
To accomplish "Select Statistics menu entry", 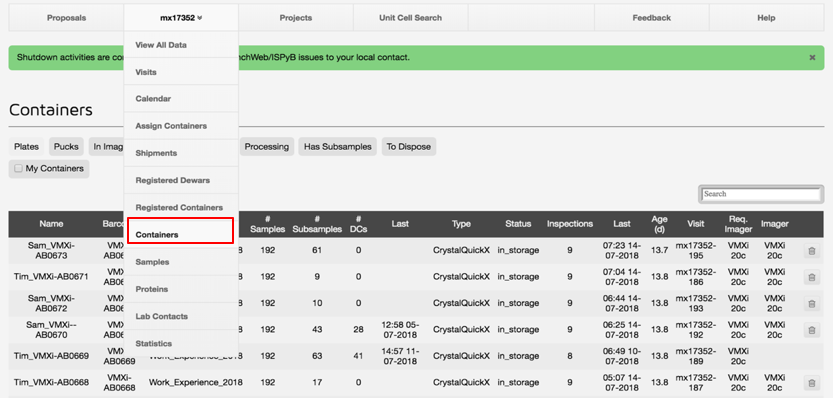I will pos(181,343).
